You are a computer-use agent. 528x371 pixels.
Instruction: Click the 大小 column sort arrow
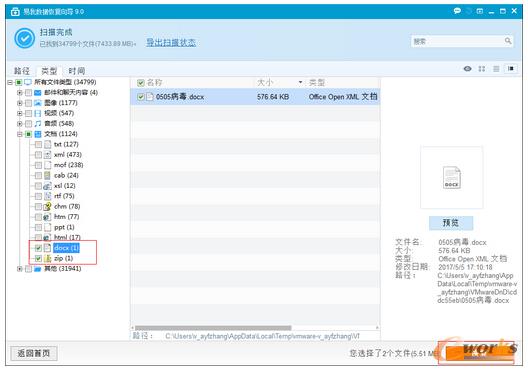[300, 82]
